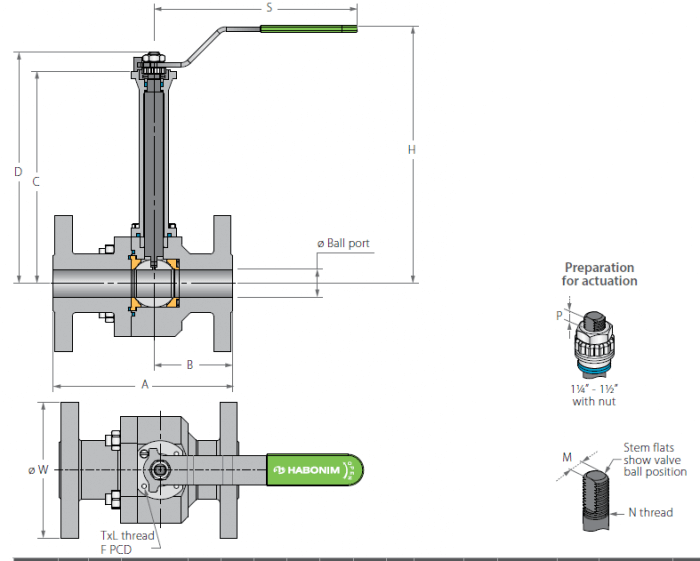Click the 1¼" - 1½" with nut caption
Viewport: 700px width, 561px height.
click(594, 395)
